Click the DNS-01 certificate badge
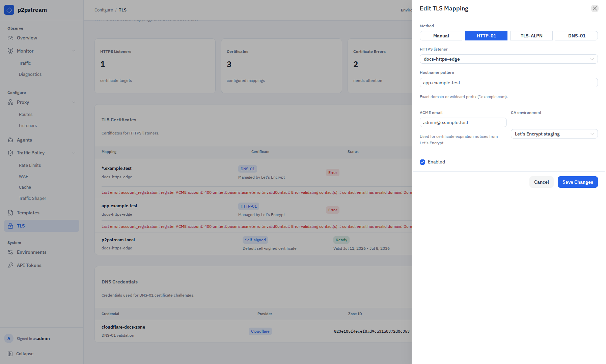Viewport: 606px width, 364px height. coord(248,169)
